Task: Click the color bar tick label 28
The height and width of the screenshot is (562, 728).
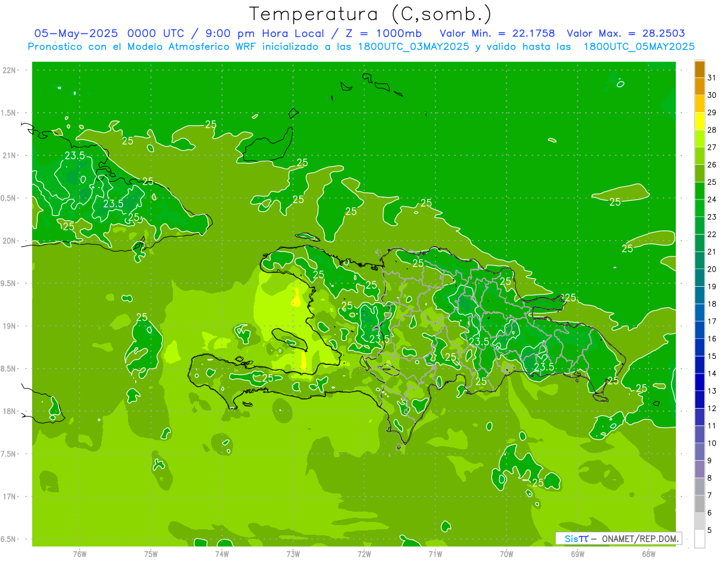Action: pyautogui.click(x=712, y=130)
